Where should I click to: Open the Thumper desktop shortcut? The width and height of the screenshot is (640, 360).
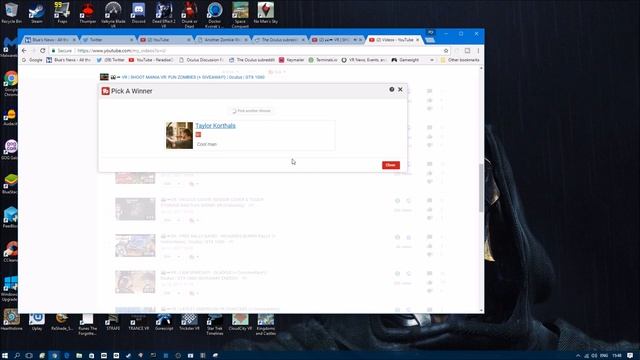pos(87,13)
